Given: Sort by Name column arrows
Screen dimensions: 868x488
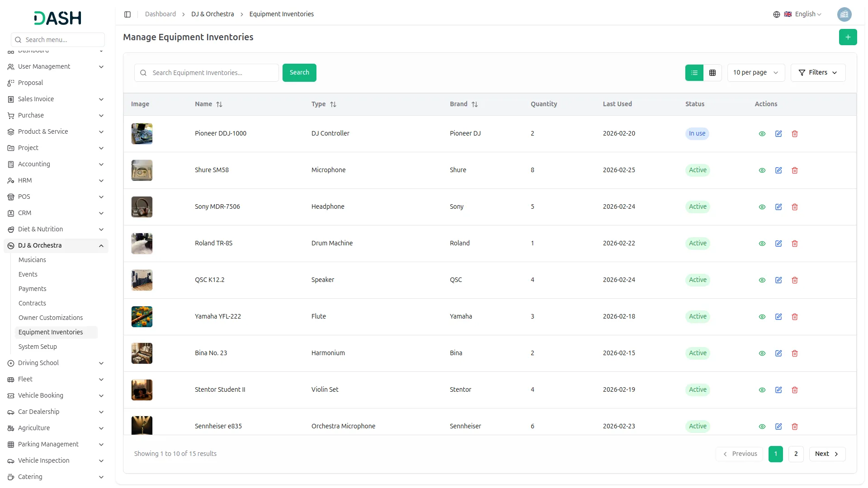Looking at the screenshot, I should tap(219, 104).
